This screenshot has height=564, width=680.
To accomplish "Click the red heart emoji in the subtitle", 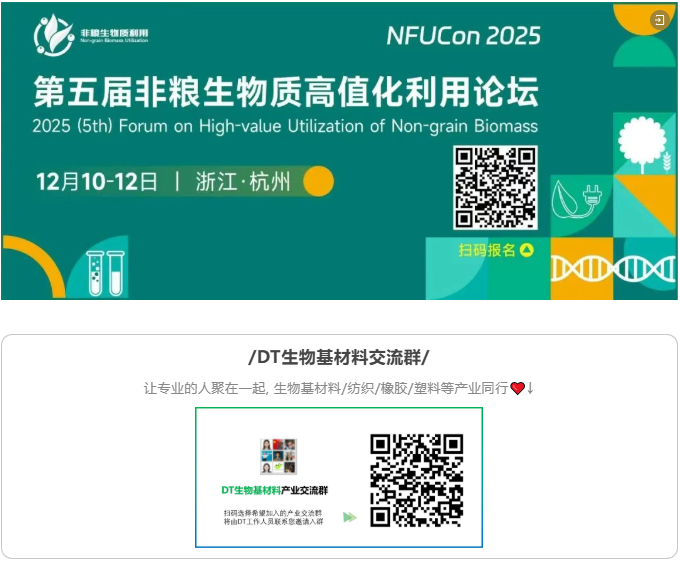I will click(518, 388).
